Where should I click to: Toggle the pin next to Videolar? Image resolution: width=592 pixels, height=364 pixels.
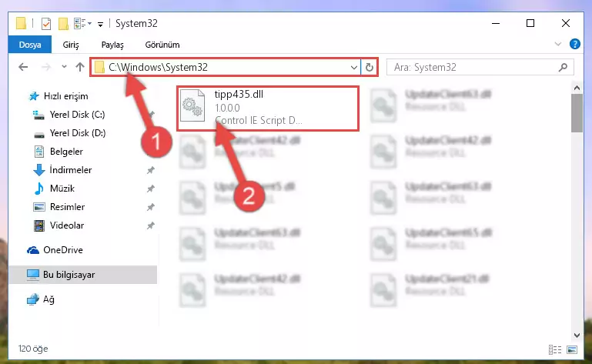(151, 225)
